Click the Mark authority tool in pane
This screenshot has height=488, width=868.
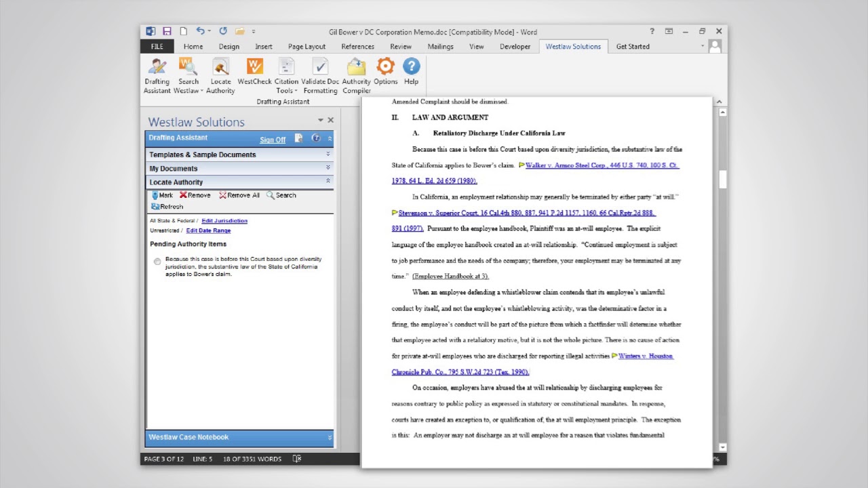(x=162, y=195)
